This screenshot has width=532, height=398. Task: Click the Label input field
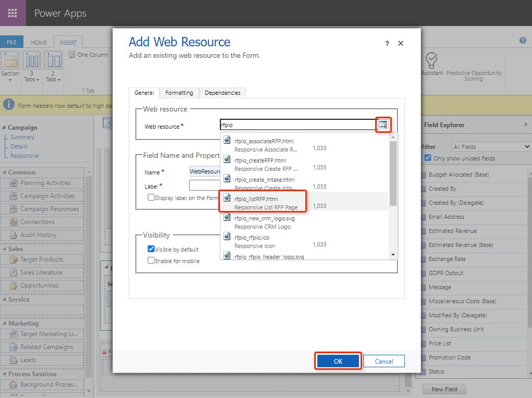205,185
